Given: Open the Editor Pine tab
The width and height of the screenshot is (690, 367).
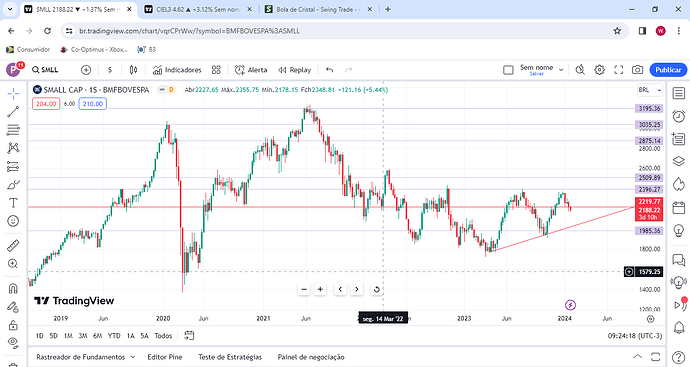Looking at the screenshot, I should coord(165,357).
